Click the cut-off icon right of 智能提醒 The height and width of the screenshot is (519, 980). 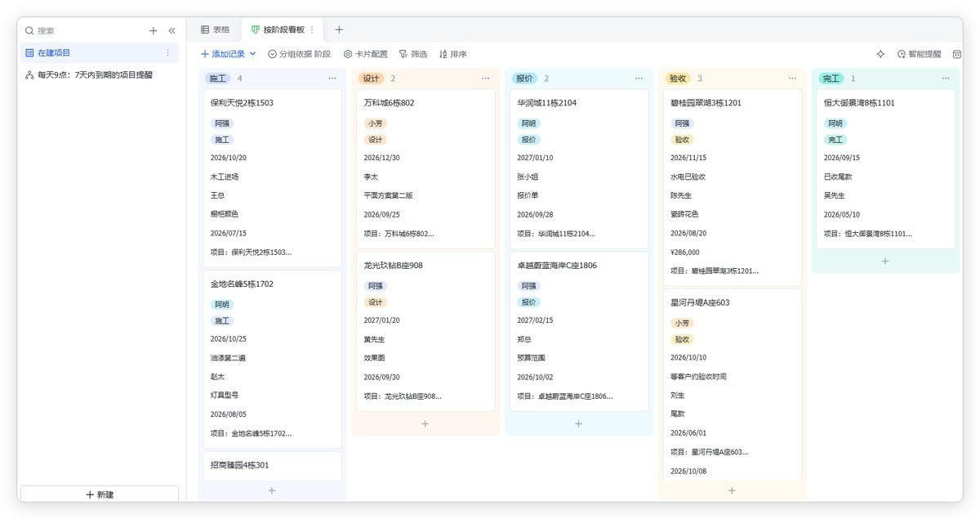pos(957,54)
